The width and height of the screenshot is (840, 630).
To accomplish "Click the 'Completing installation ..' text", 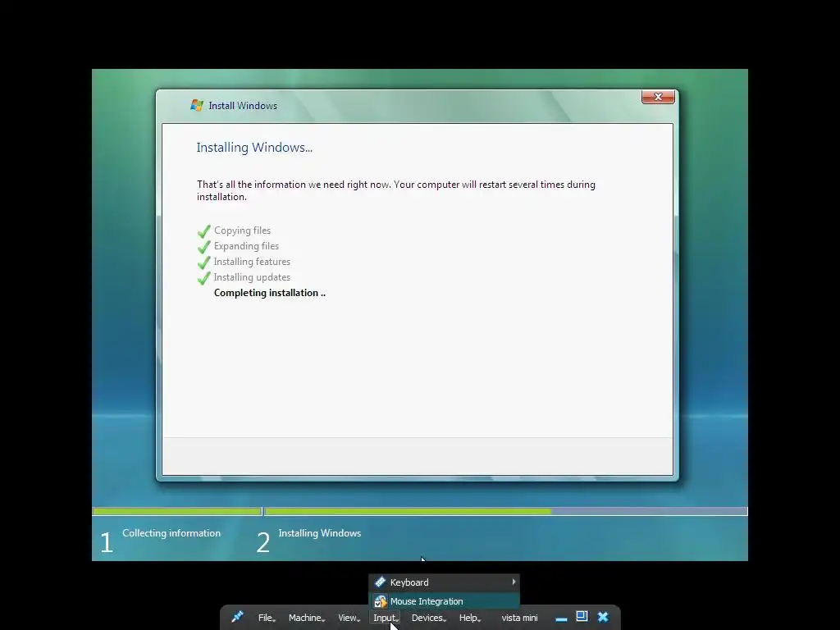I will [x=269, y=293].
